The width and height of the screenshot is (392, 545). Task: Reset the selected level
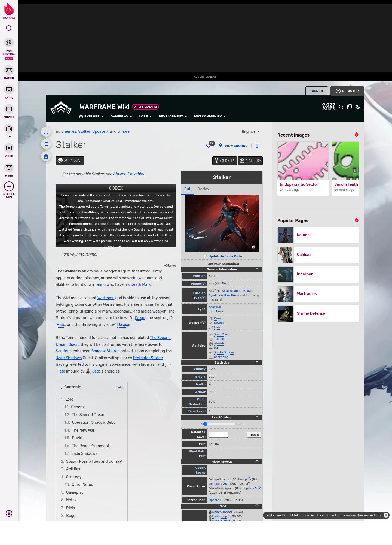tap(254, 435)
